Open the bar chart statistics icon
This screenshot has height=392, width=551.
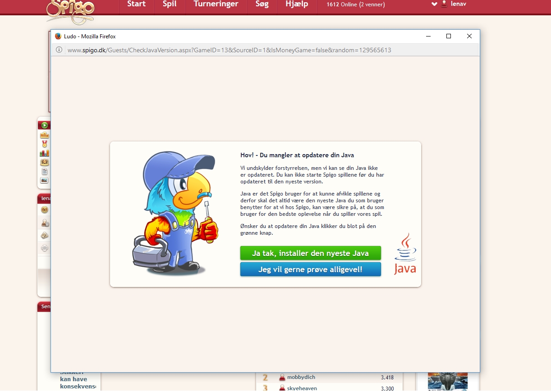tap(44, 153)
